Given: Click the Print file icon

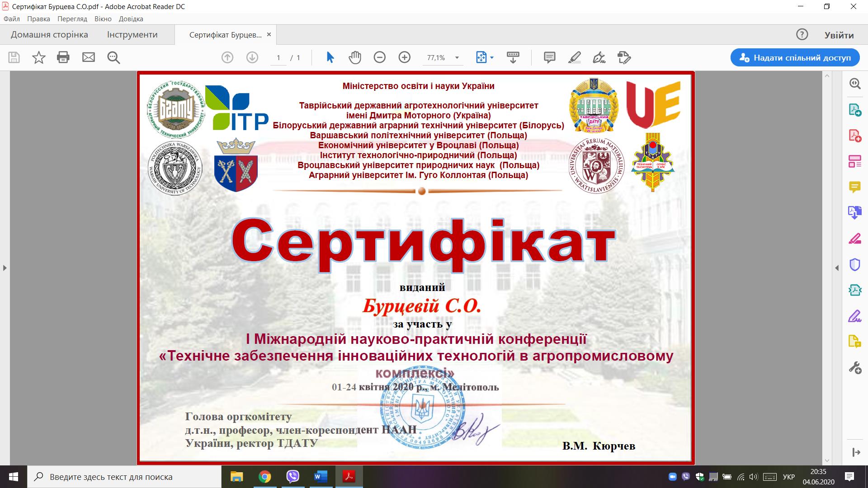Looking at the screenshot, I should point(63,57).
